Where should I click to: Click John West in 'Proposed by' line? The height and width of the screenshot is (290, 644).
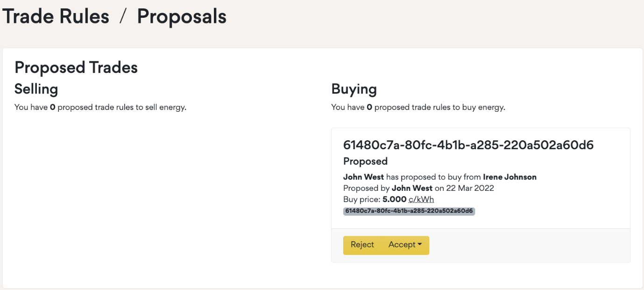click(412, 188)
